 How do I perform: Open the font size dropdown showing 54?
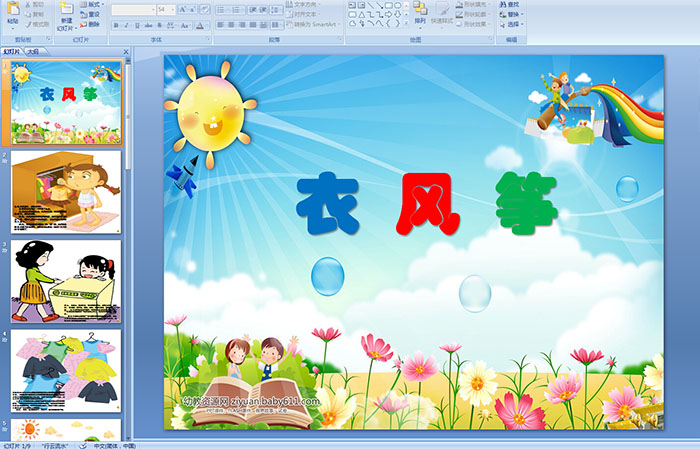tap(166, 10)
